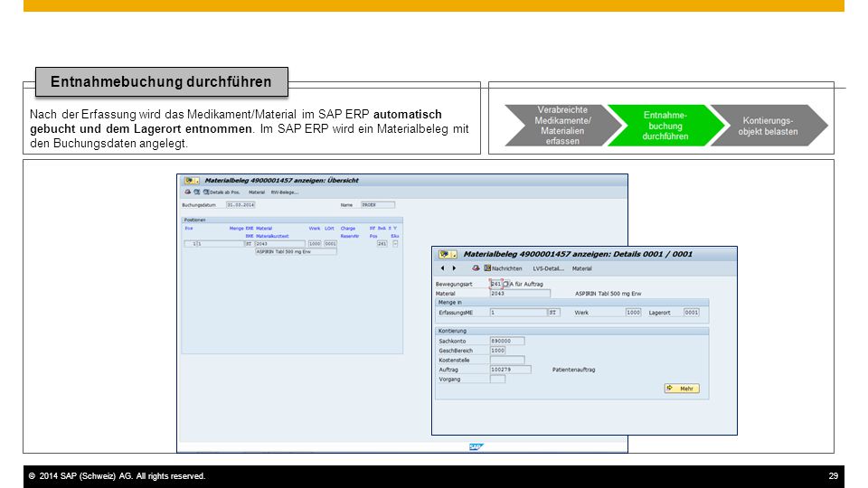The height and width of the screenshot is (488, 868).
Task: Open the value help button next to Bewegungsart
Action: coord(506,284)
